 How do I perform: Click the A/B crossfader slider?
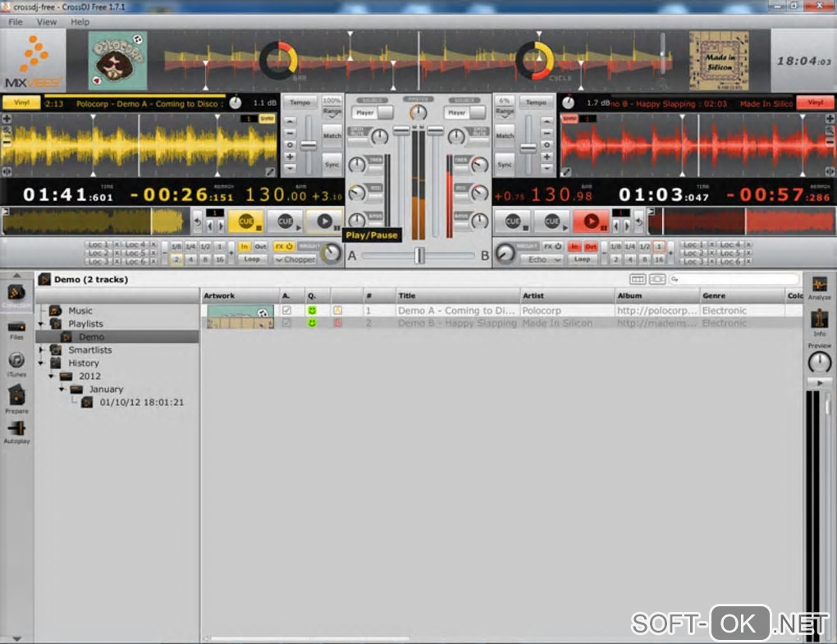[x=418, y=256]
